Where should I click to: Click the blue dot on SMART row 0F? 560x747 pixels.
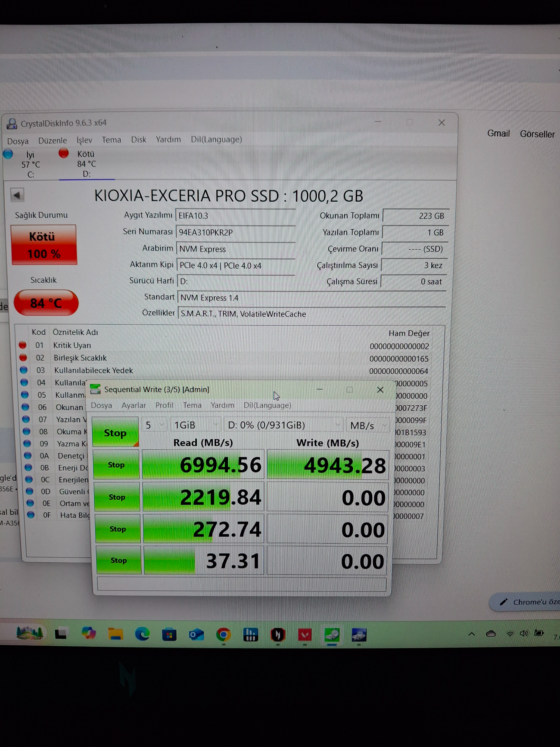pos(31,515)
